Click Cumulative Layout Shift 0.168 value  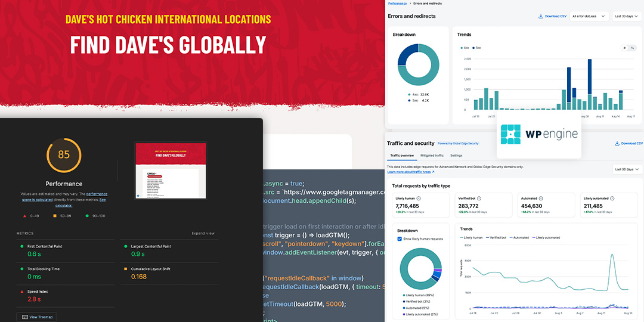tap(139, 277)
